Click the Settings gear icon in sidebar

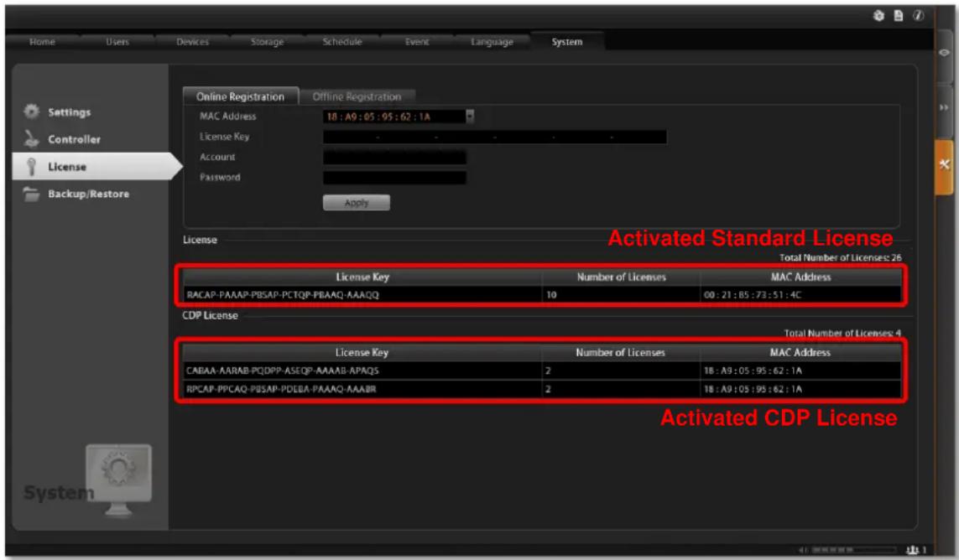pyautogui.click(x=31, y=111)
